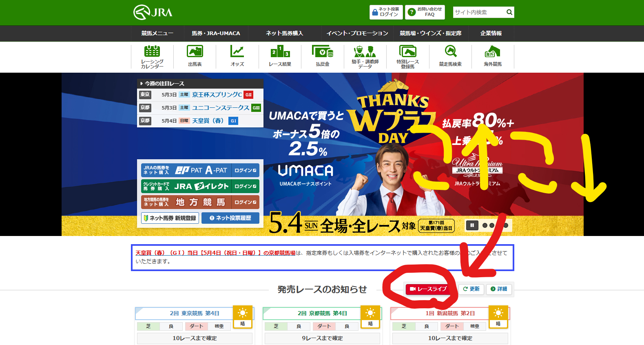Click the レースライブ button
644x345 pixels.
(429, 289)
